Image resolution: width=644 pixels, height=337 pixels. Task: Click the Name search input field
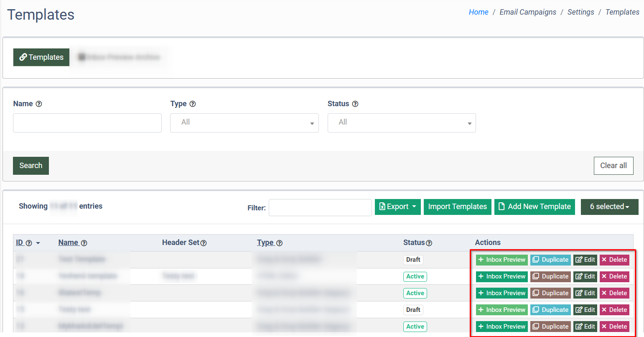point(87,123)
